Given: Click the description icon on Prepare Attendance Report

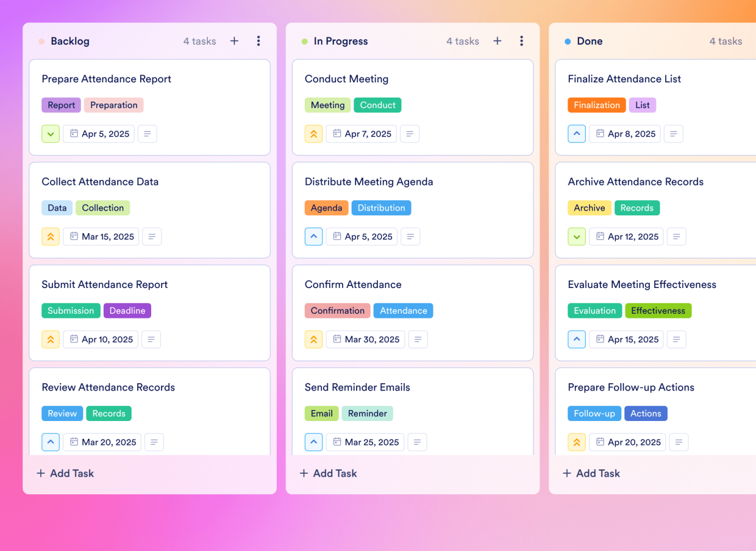Looking at the screenshot, I should [147, 134].
